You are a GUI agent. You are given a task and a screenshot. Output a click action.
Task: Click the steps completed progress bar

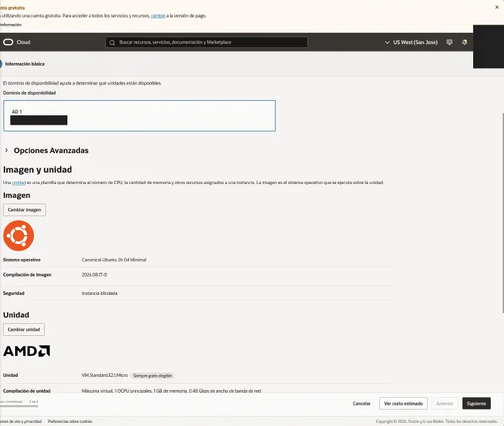(x=19, y=406)
